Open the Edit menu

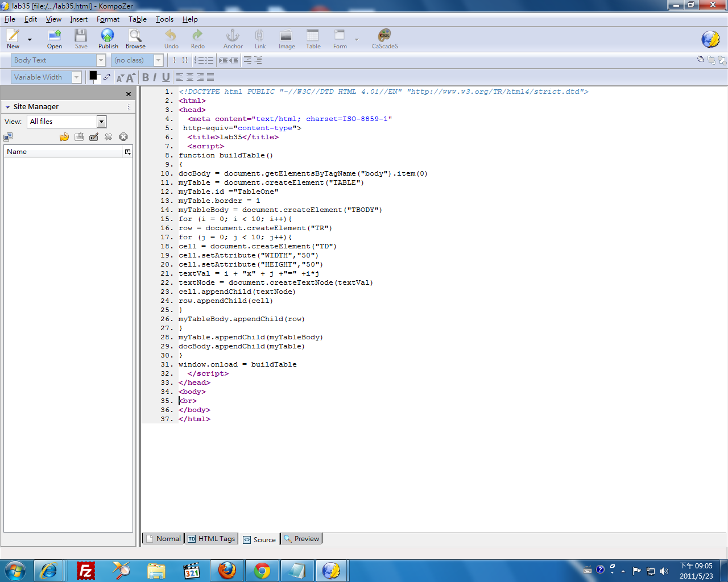pos(31,19)
